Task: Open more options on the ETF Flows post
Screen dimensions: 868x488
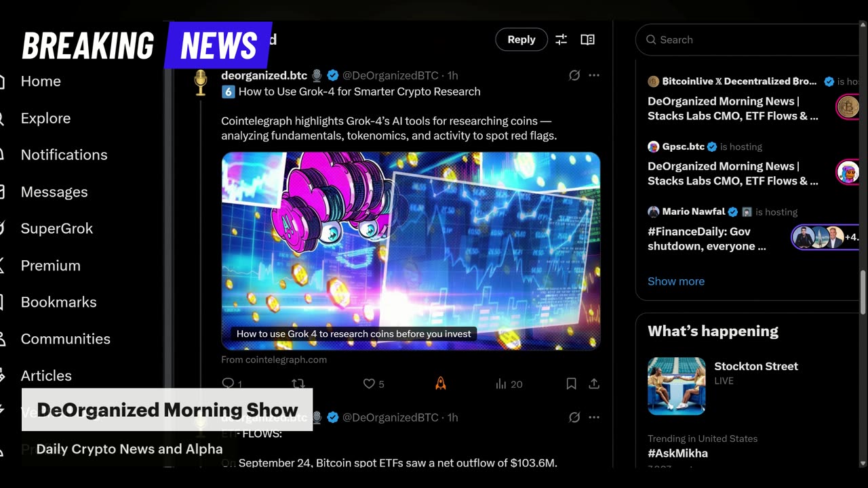Action: (x=594, y=418)
